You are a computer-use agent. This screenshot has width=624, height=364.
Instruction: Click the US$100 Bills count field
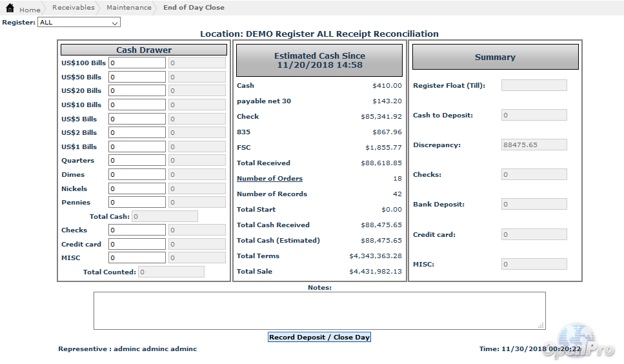137,63
